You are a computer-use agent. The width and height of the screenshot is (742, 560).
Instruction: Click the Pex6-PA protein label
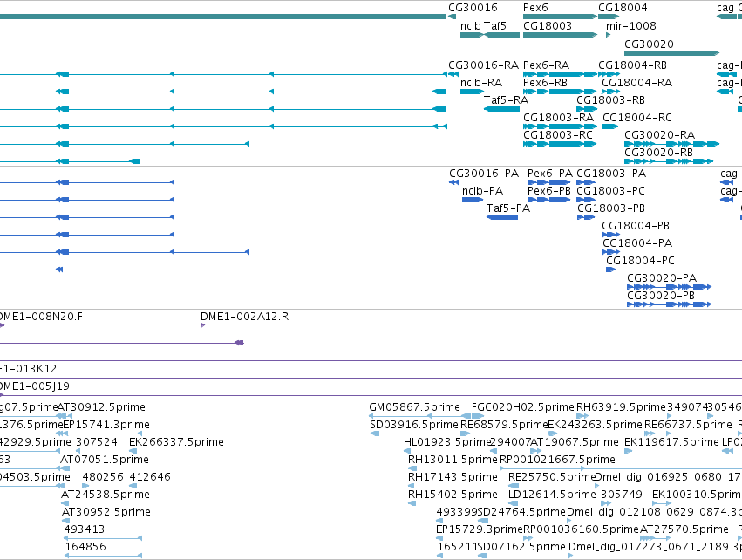pos(550,174)
